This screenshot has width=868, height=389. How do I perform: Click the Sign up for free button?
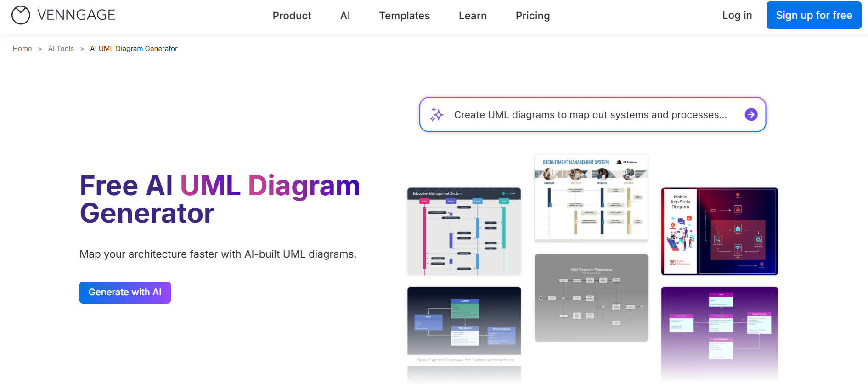click(814, 15)
